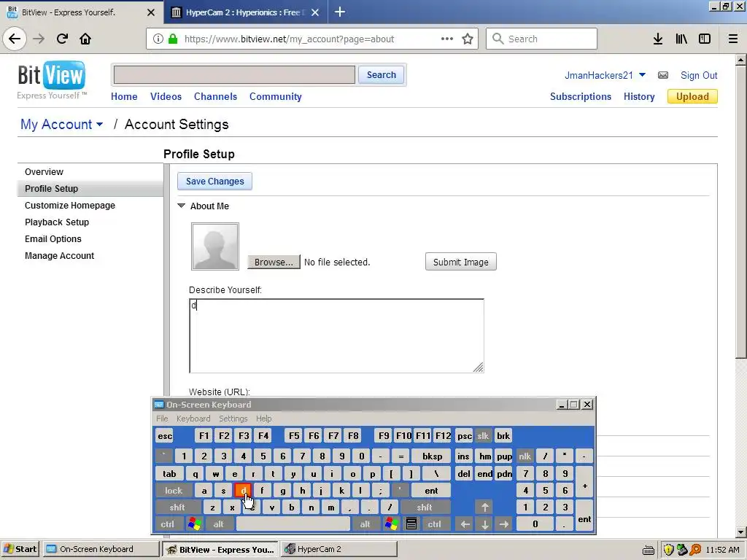The image size is (747, 560).
Task: Toggle the right shft key on keyboard
Action: pyautogui.click(x=425, y=507)
